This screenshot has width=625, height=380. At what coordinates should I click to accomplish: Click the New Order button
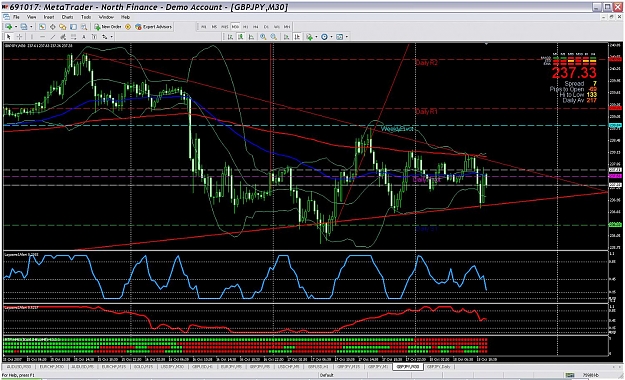108,27
